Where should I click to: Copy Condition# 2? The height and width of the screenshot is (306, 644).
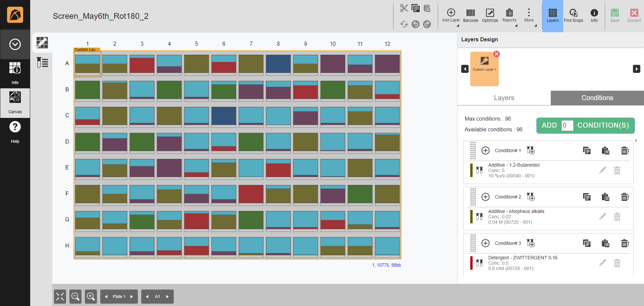(x=587, y=197)
